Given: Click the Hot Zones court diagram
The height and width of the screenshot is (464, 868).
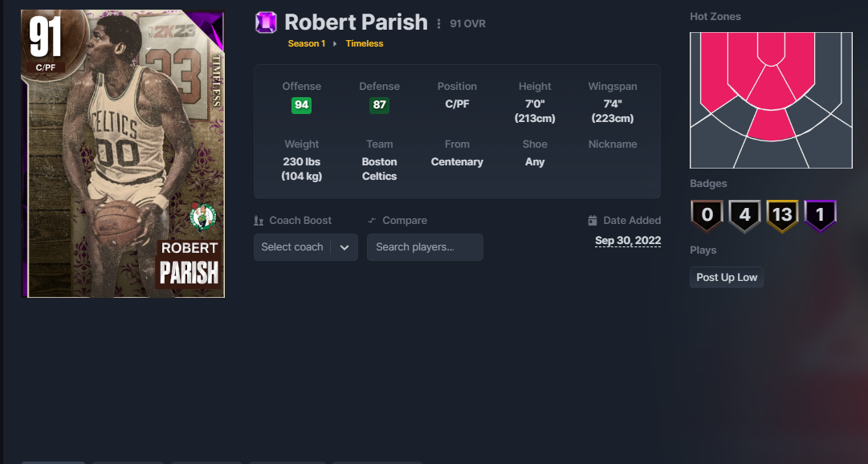Looking at the screenshot, I should pyautogui.click(x=771, y=100).
